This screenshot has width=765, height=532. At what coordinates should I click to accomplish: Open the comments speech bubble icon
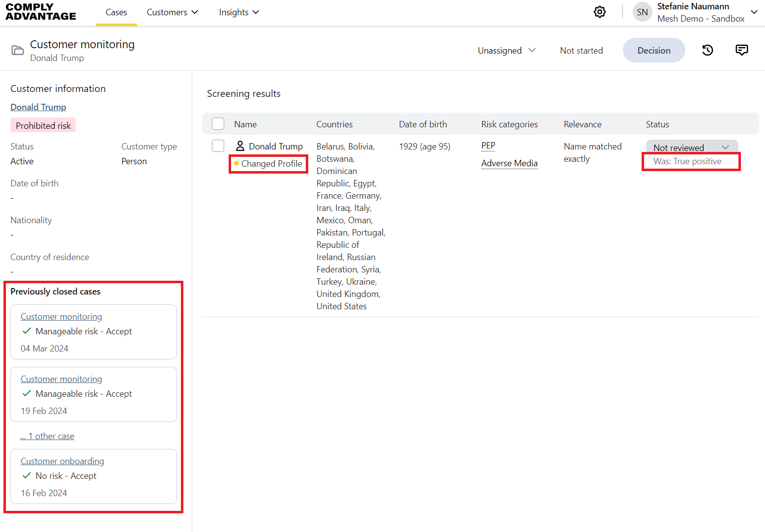[x=741, y=50]
